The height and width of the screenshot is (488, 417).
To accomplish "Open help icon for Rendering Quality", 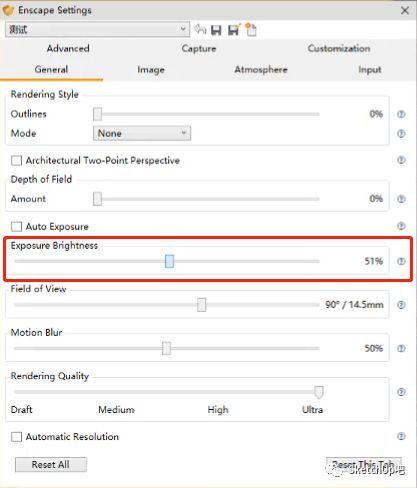I will pyautogui.click(x=401, y=392).
